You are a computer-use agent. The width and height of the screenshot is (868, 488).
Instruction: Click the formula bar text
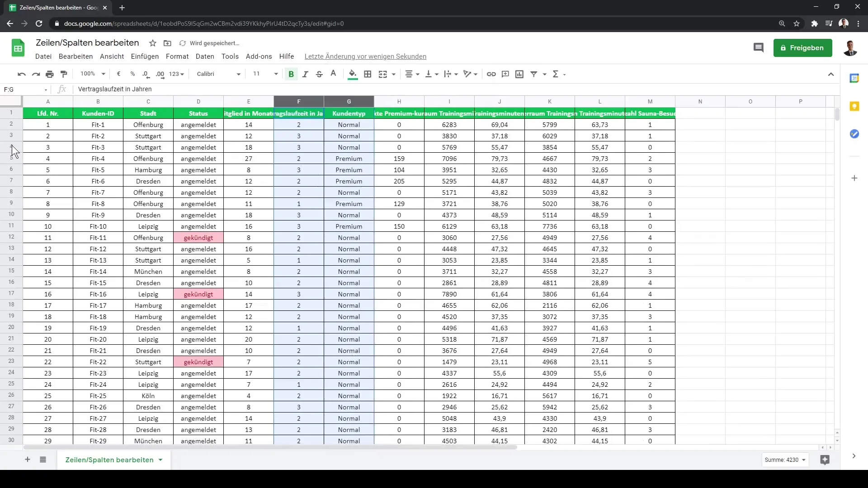[x=115, y=89]
